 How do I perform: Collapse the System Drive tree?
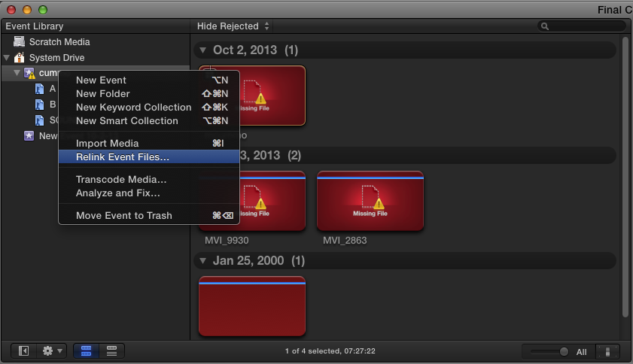(7, 58)
